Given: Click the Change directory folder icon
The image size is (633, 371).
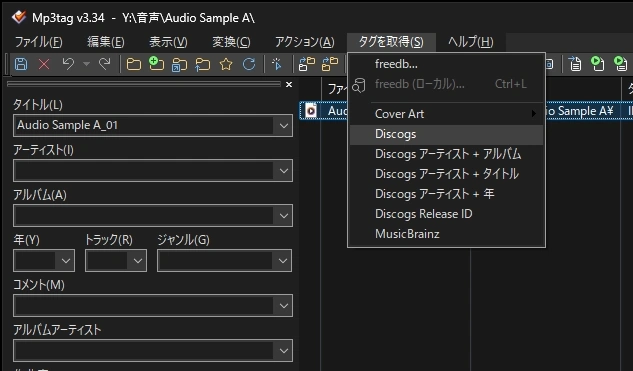Looking at the screenshot, I should [134, 64].
